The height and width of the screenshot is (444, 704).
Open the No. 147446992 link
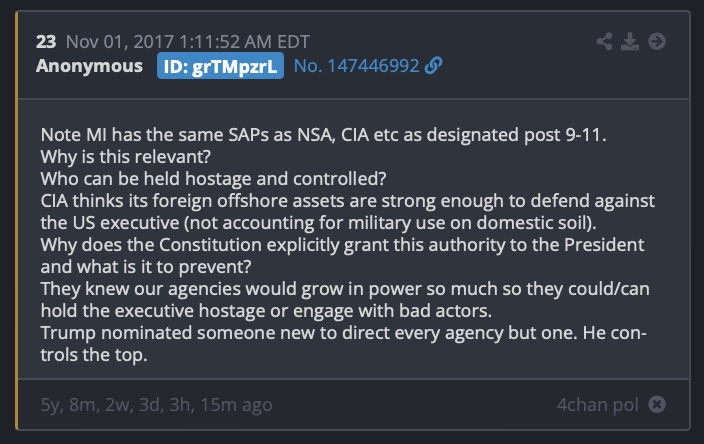356,66
